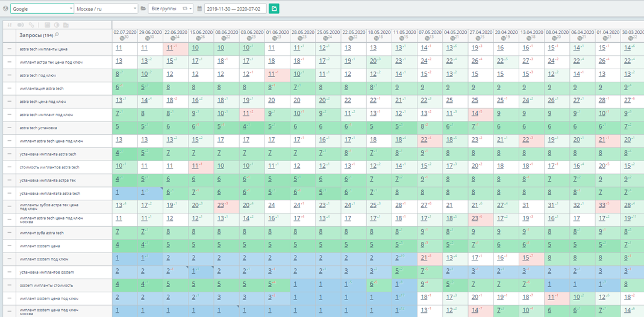
Task: Open the Москва / ru region dropdown
Action: click(107, 8)
